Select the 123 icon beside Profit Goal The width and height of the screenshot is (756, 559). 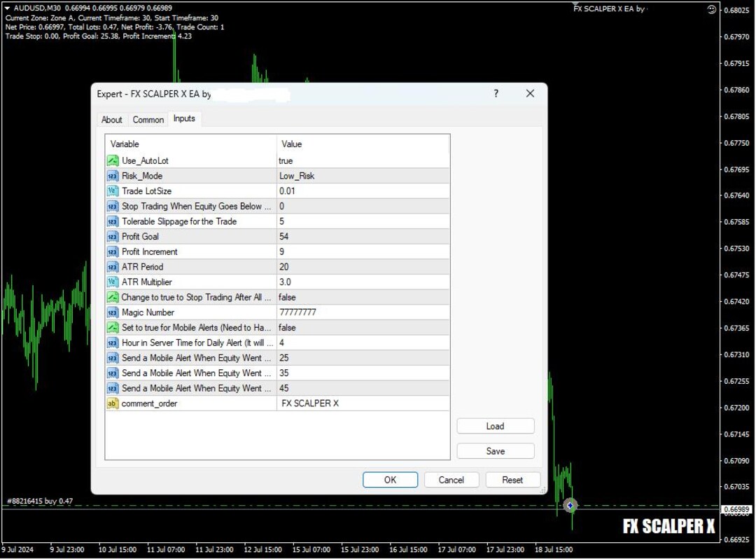113,236
